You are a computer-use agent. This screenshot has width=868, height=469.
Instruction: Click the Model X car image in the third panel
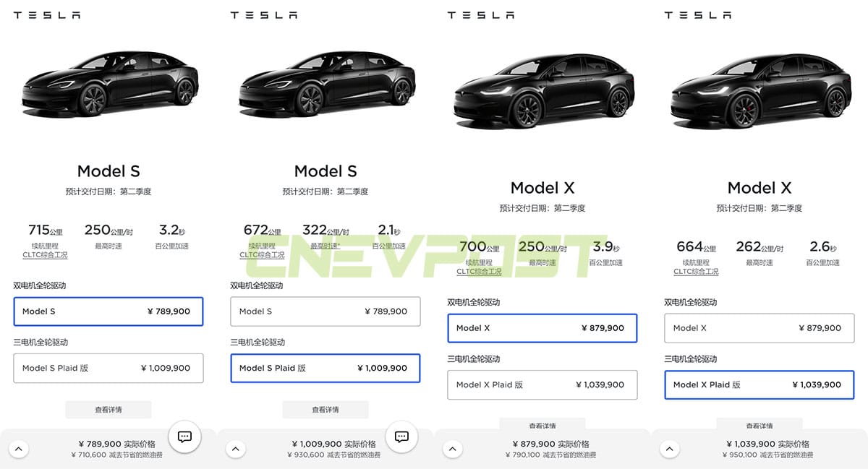tap(542, 90)
